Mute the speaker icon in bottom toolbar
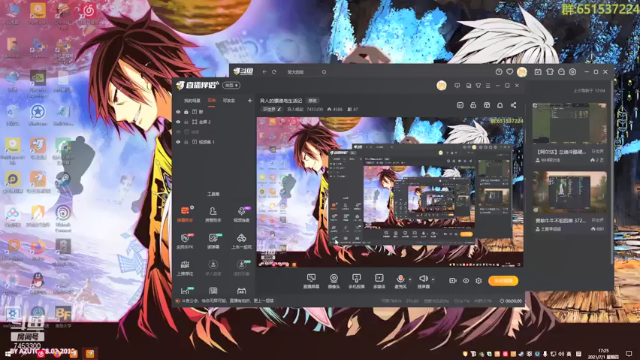 click(x=423, y=278)
